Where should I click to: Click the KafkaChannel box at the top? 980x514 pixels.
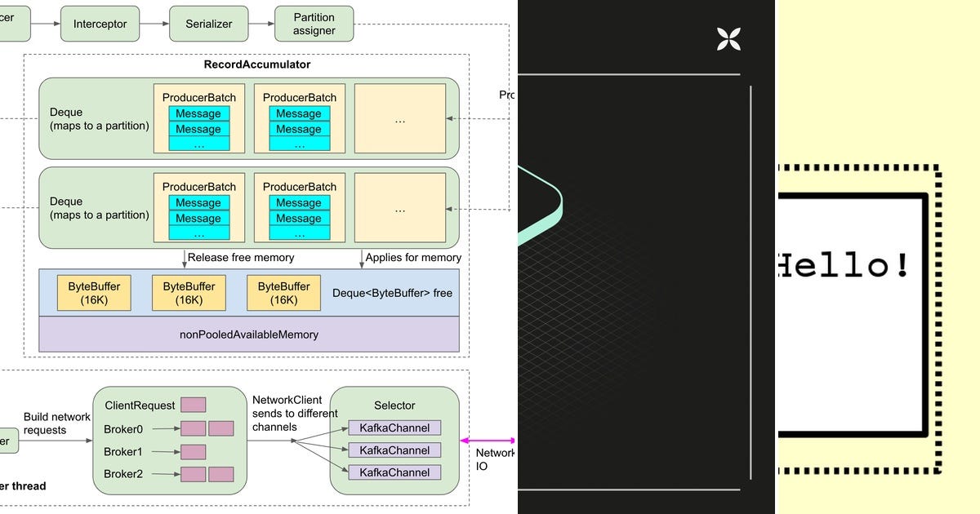tap(394, 428)
